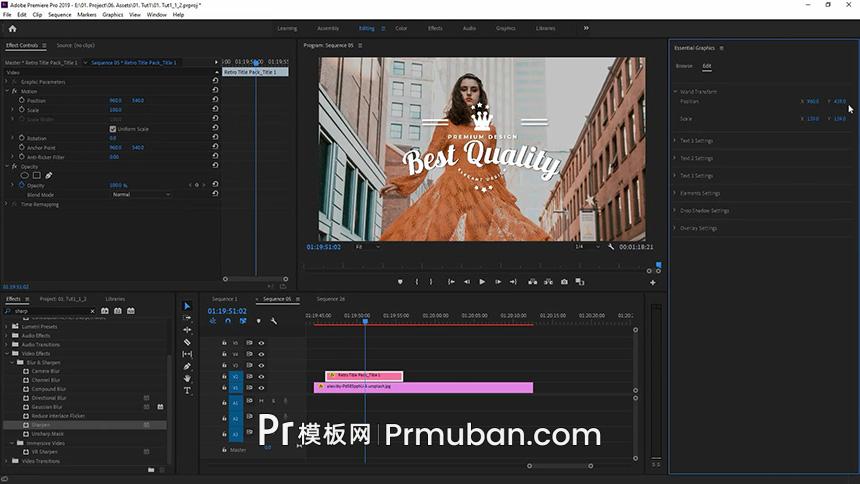Viewport: 860px width, 484px height.
Task: Toggle lock on track V2
Action: pyautogui.click(x=224, y=377)
